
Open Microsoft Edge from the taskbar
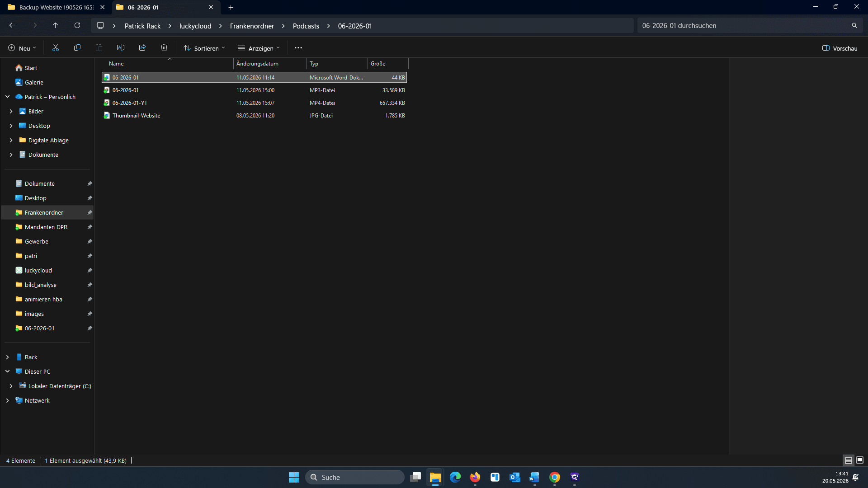455,477
